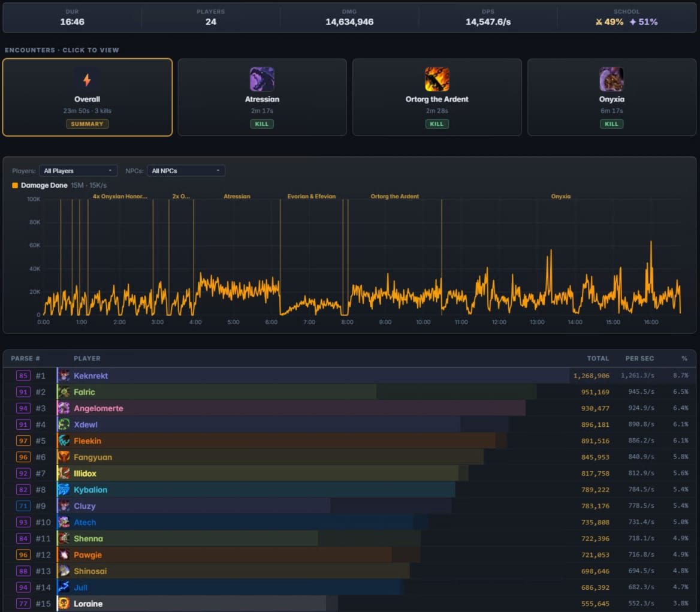
Task: Click the Onyxia boss portrait icon
Action: tap(612, 79)
